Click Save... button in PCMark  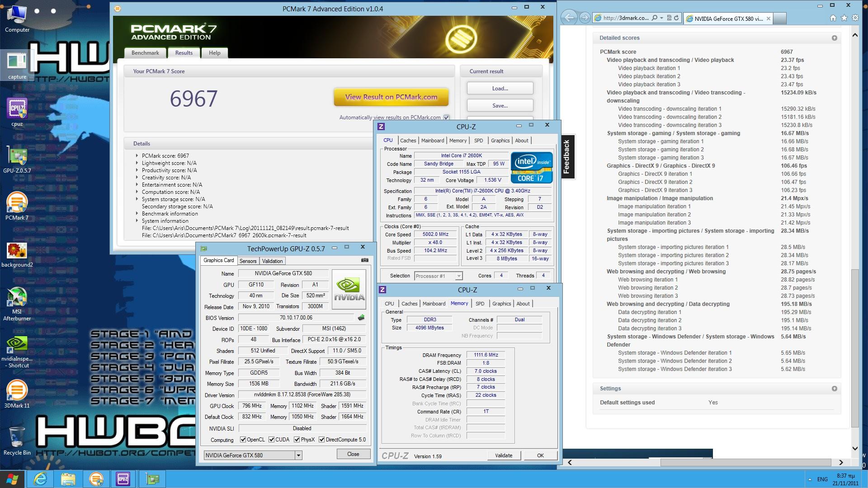(x=500, y=106)
